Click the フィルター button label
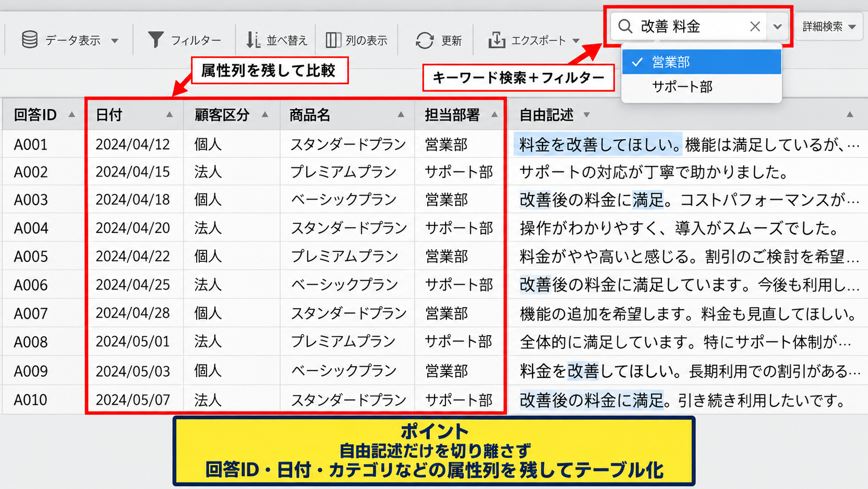Viewport: 868px width, 489px height. [196, 41]
